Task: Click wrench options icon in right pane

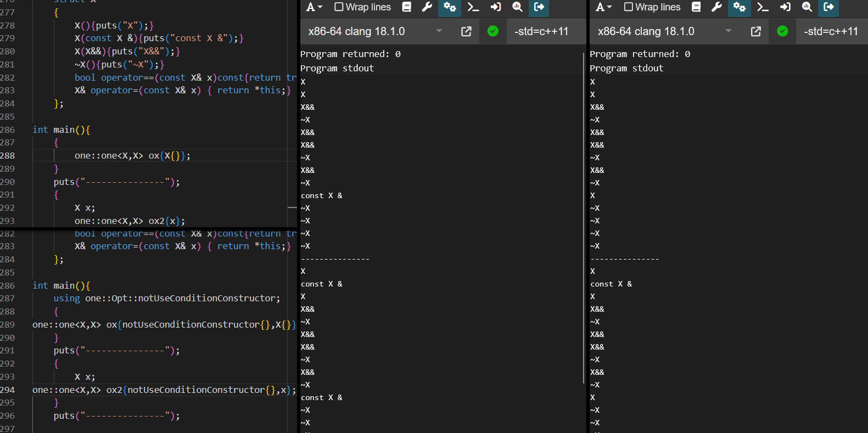Action: click(716, 7)
